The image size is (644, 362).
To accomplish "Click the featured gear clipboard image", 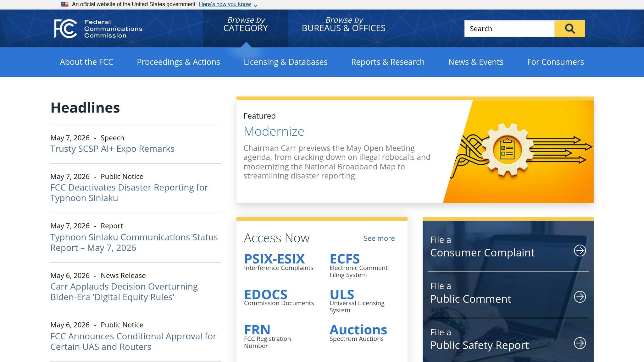I will click(518, 151).
